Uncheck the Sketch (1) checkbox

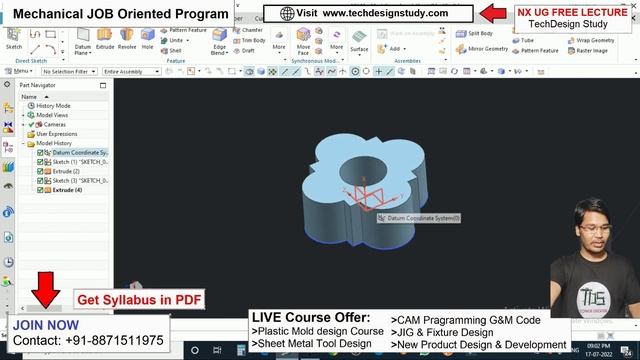(40, 162)
